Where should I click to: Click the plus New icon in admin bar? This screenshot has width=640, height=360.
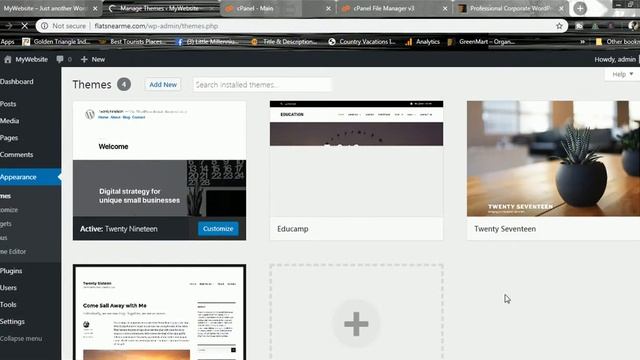84,60
